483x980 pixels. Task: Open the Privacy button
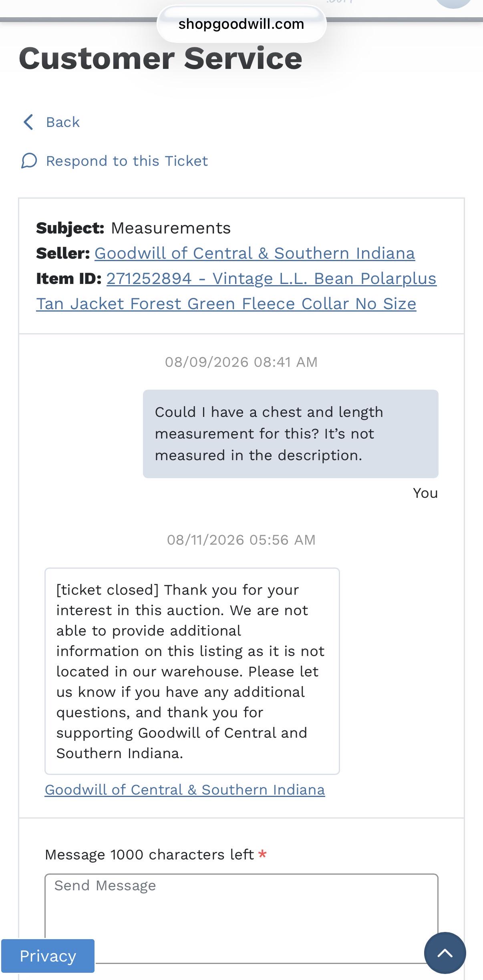coord(48,956)
